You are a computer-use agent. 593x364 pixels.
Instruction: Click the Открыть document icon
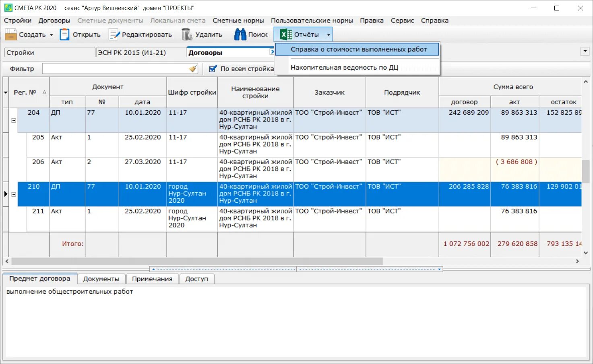pos(64,35)
